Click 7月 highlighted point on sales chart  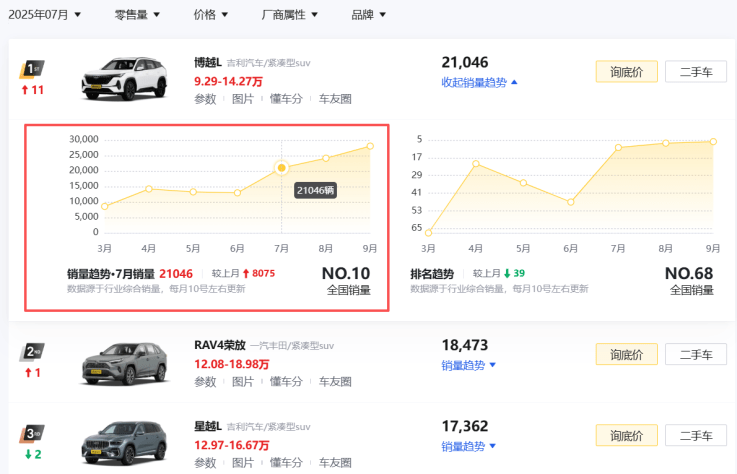(x=282, y=167)
